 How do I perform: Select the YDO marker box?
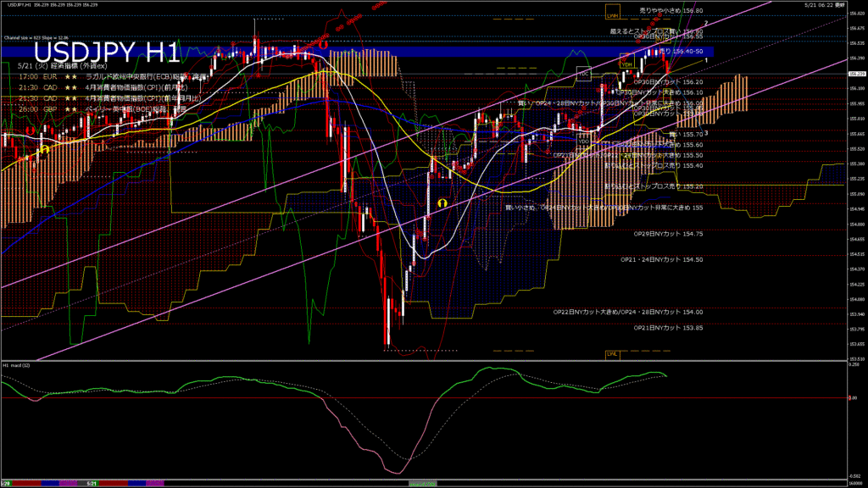click(x=583, y=141)
